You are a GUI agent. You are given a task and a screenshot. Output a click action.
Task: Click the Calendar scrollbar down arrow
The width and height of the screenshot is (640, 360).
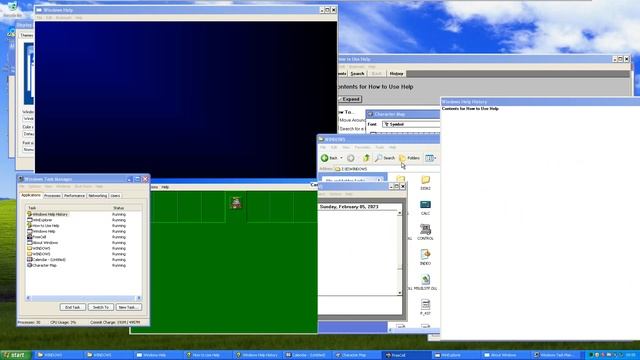coord(400,293)
